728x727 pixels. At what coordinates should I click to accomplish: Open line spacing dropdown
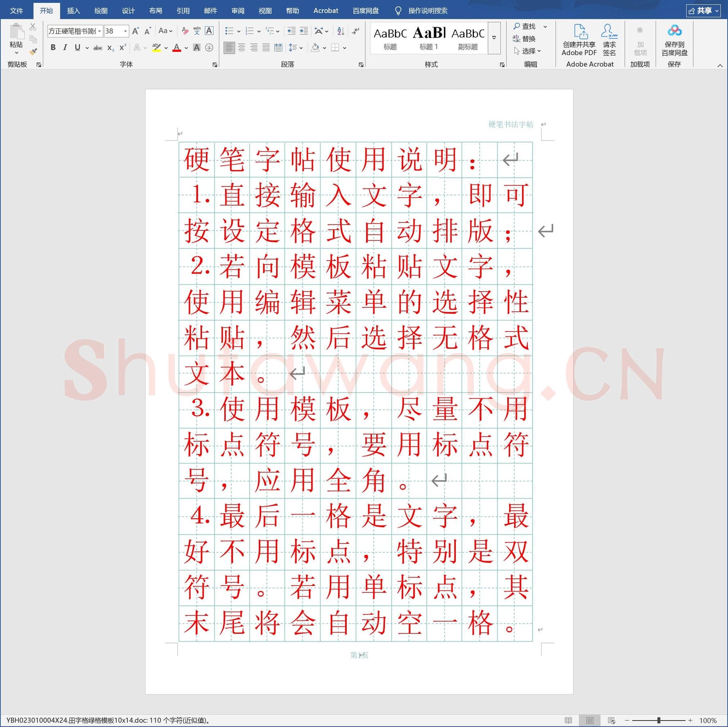coord(301,48)
